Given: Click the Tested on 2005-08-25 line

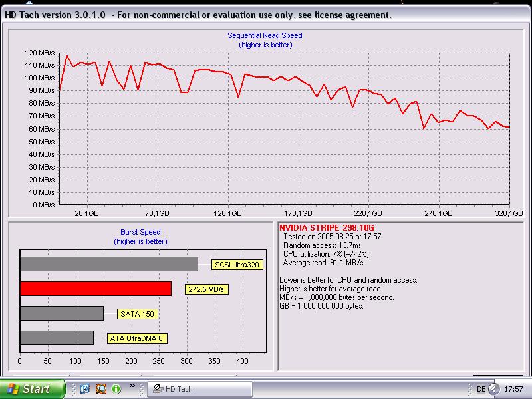Looking at the screenshot, I should point(332,237).
